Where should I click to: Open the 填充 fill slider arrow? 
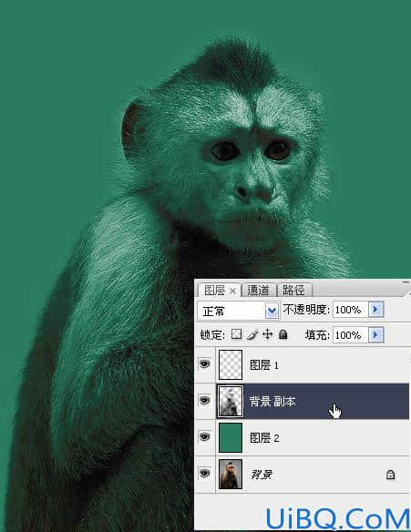point(376,335)
